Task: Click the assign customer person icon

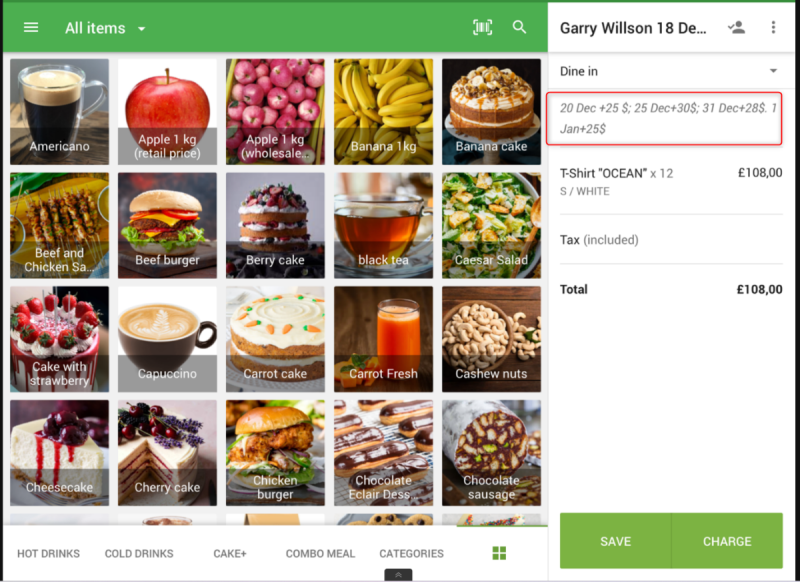Action: click(x=736, y=28)
